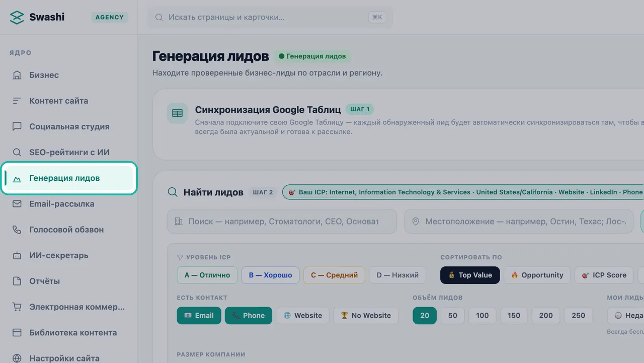Toggle the No Website filter
644x363 pixels.
tap(366, 316)
